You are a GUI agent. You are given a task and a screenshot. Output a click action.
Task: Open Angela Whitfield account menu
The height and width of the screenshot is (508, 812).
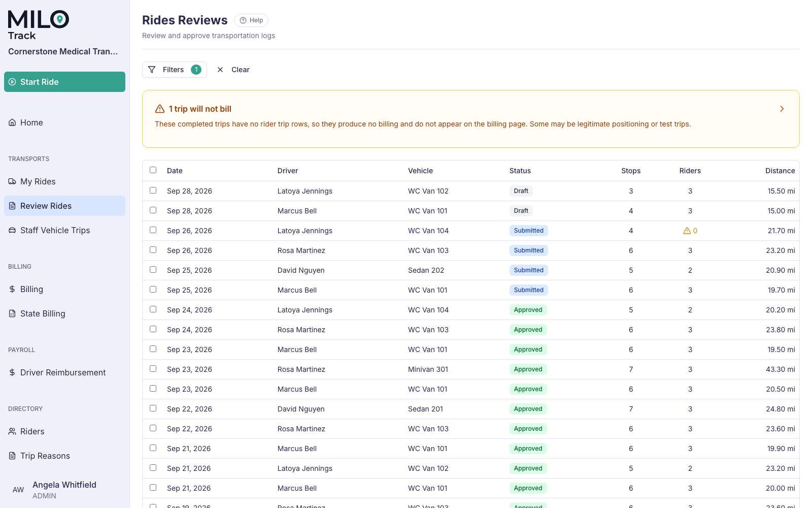coord(64,490)
